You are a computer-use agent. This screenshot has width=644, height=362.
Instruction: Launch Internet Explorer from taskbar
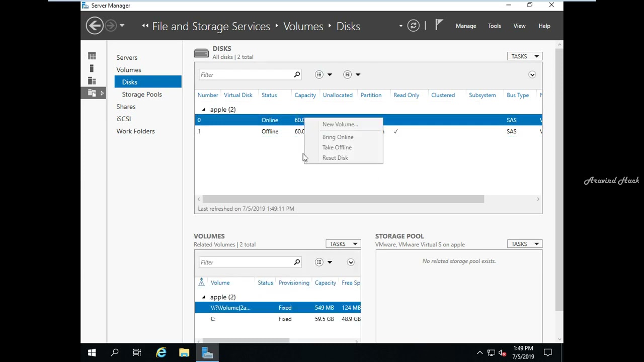[161, 352]
